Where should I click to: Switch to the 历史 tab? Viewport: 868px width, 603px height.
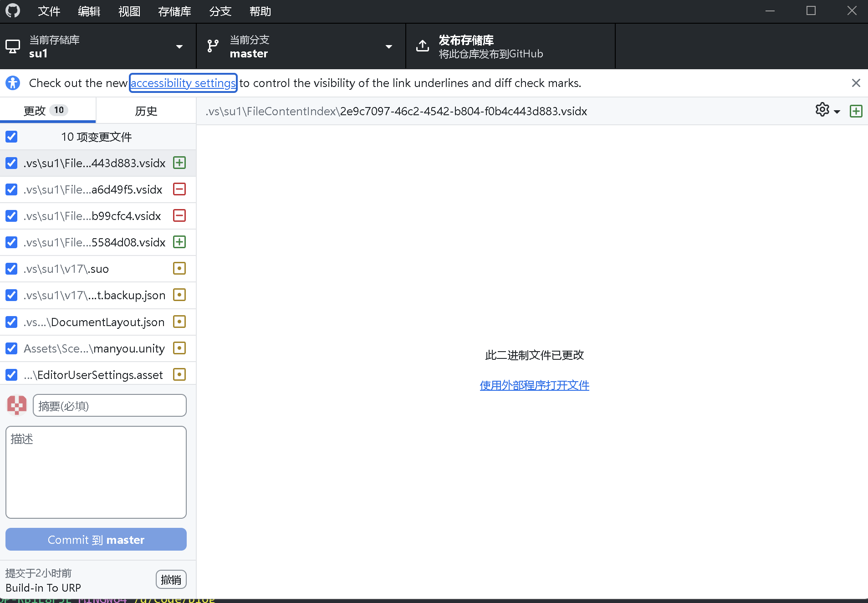point(146,111)
